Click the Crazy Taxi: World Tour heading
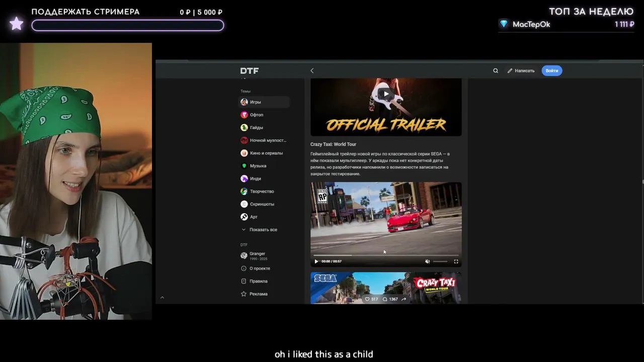The width and height of the screenshot is (644, 362). [333, 144]
